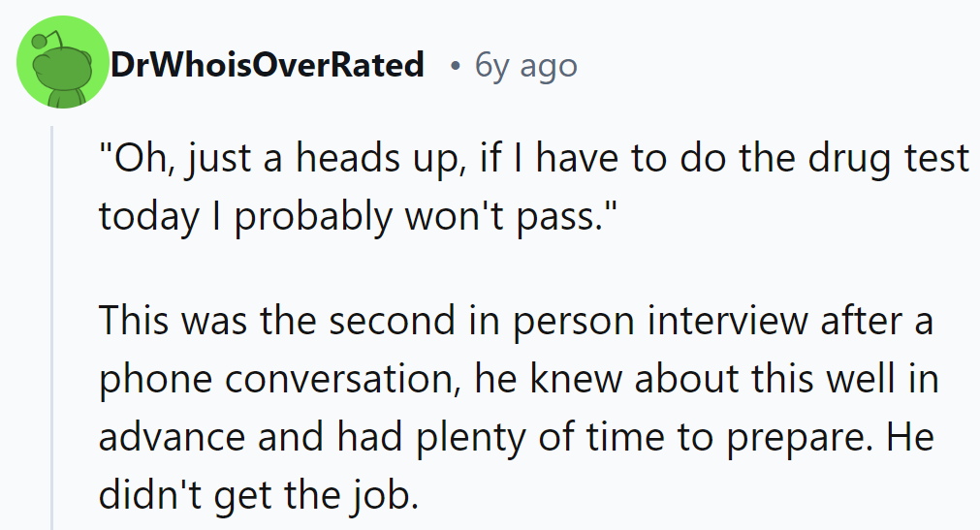Click the "today I probably won't pass." line
Image resolution: width=980 pixels, height=530 pixels.
(x=355, y=217)
